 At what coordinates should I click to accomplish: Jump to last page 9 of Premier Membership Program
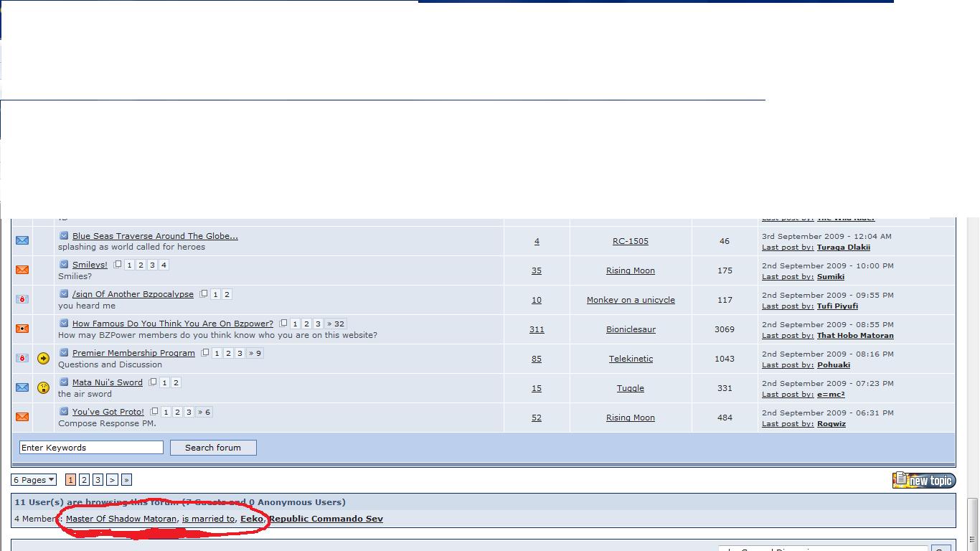pyautogui.click(x=255, y=354)
